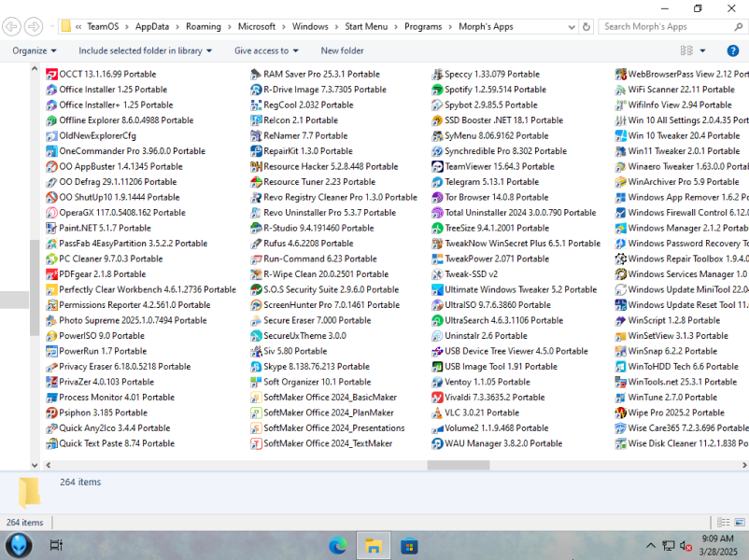Refresh the Morph's Apps folder view
Viewport: 749px width, 560px height.
(x=586, y=27)
